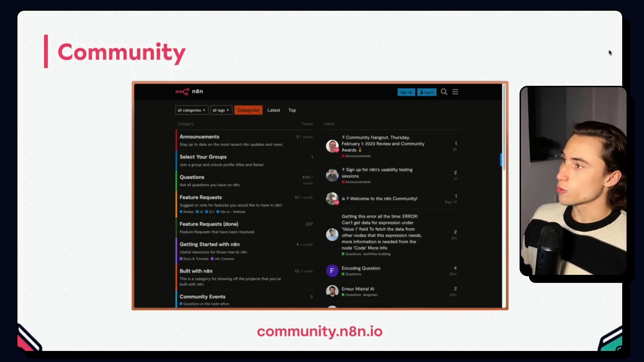Viewport: 644px width, 362px height.
Task: Click the '449 / month' Questions topic count
Action: click(x=307, y=180)
